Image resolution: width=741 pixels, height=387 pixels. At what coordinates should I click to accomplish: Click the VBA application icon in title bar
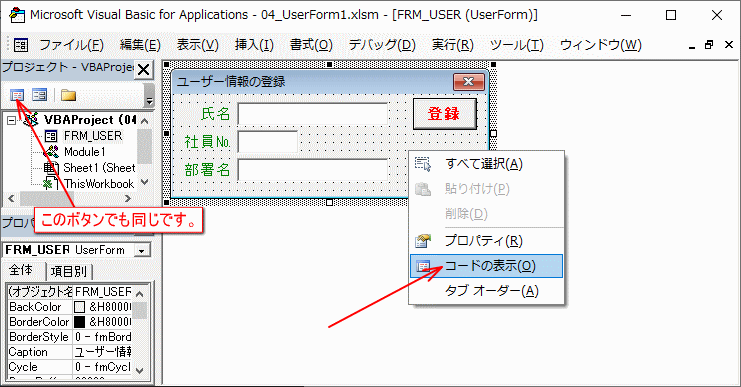pos(17,15)
